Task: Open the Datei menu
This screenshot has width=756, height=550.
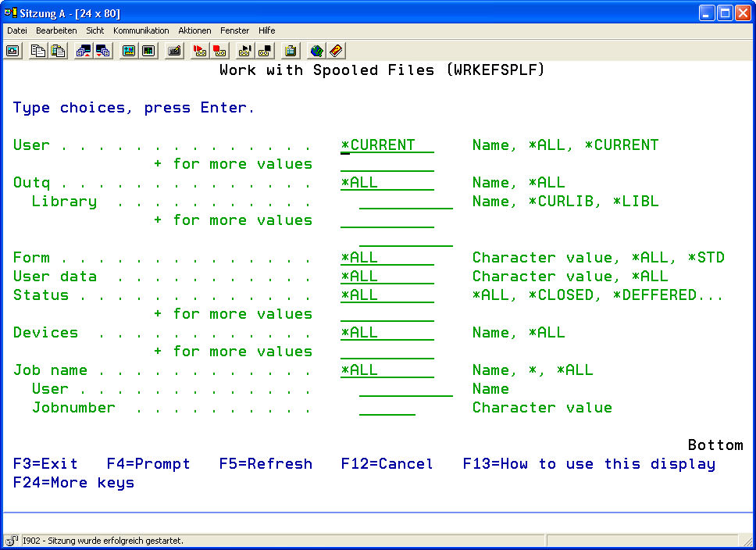Action: click(17, 30)
